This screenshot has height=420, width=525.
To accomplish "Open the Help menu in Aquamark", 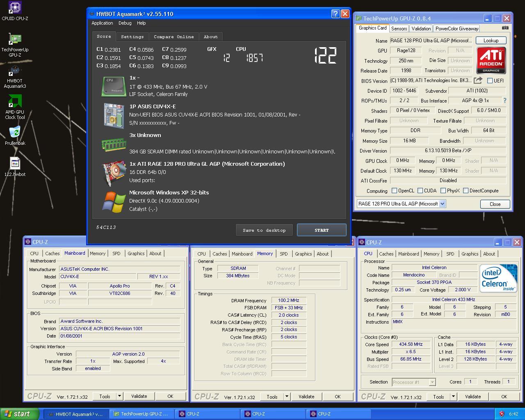I will pos(142,23).
